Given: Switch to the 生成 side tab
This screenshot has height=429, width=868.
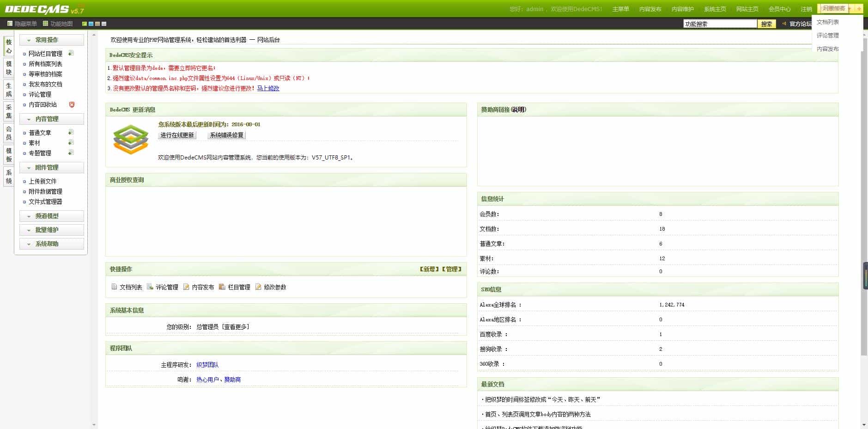Looking at the screenshot, I should tap(9, 90).
